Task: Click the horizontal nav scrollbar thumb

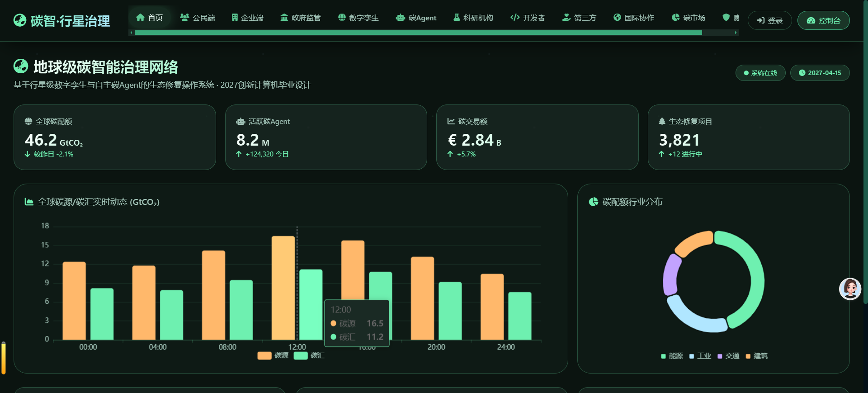Action: 418,33
